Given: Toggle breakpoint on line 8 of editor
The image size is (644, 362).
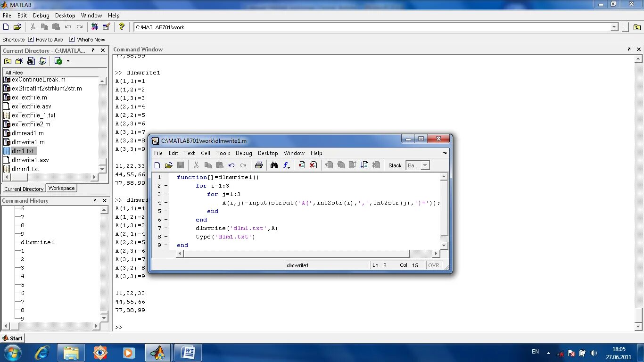Looking at the screenshot, I should (x=166, y=237).
